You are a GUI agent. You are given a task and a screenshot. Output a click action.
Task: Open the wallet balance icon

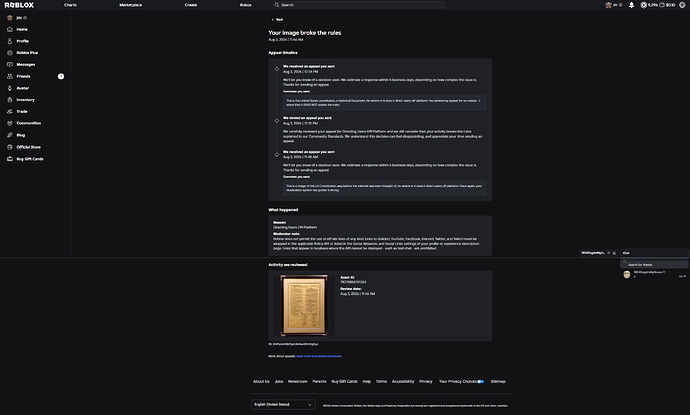pyautogui.click(x=662, y=5)
